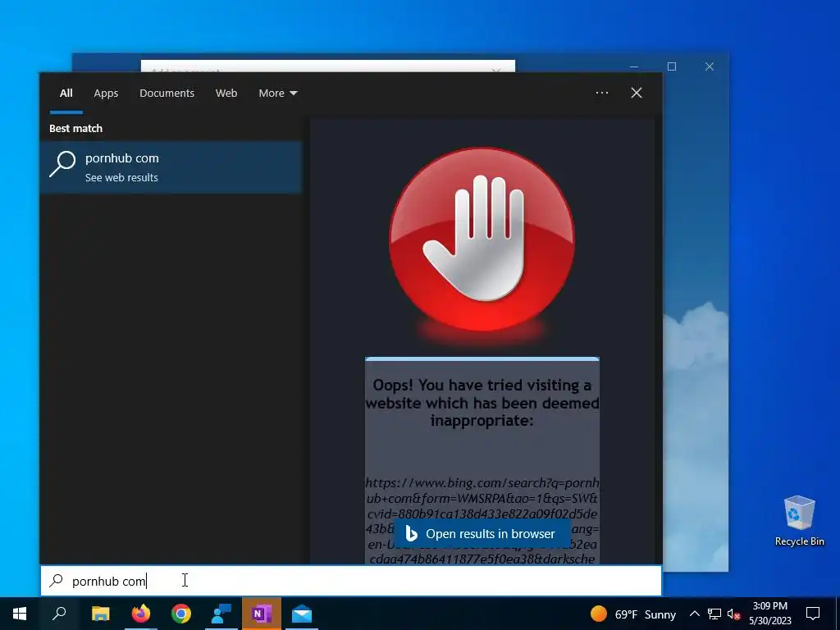Click the 'Oops! You have tried visiting' message
This screenshot has width=840, height=630.
pos(482,403)
